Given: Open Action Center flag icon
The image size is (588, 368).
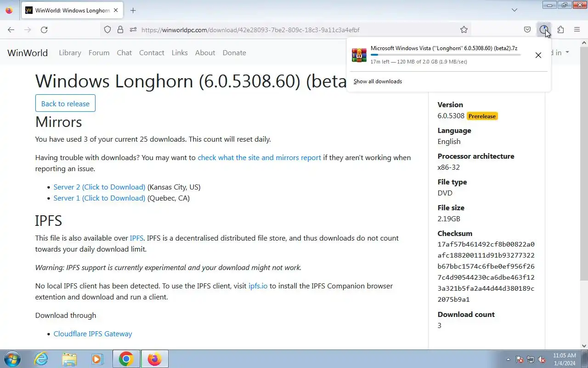Looking at the screenshot, I should click(520, 359).
